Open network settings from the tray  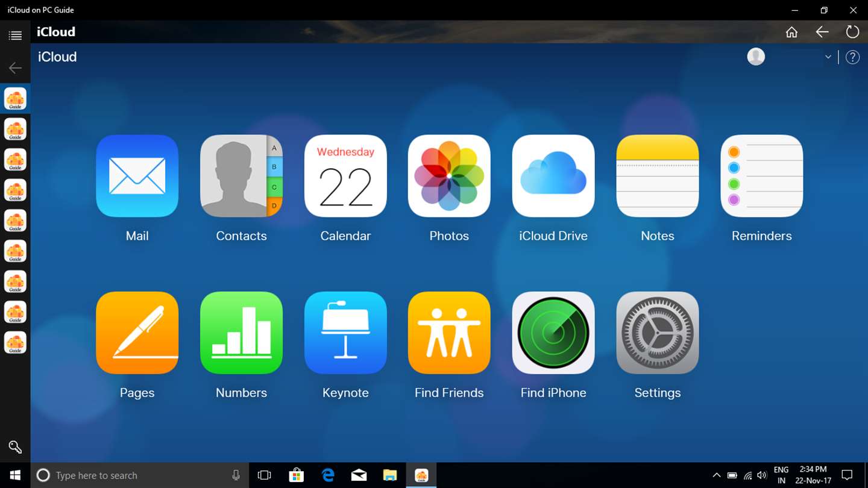(x=747, y=475)
